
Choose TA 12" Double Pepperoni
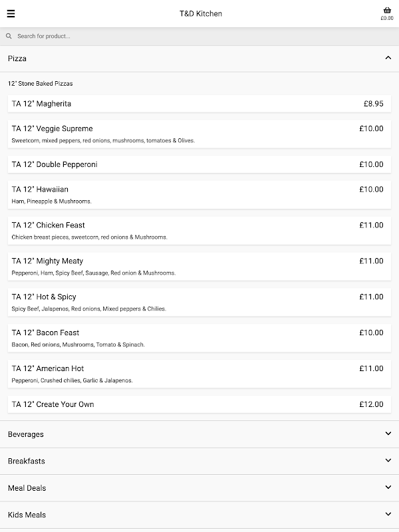[x=199, y=164]
